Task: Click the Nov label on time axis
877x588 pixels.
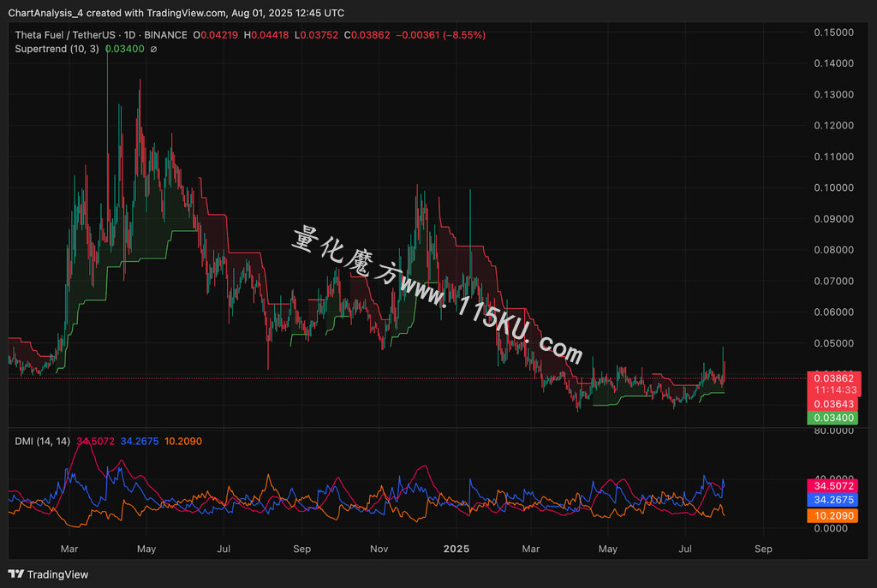Action: [379, 549]
